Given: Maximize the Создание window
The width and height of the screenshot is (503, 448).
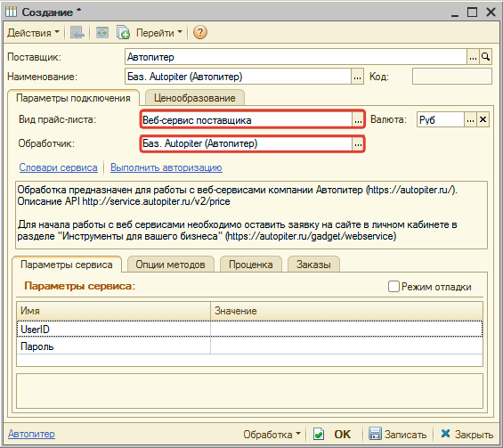Looking at the screenshot, I should [472, 12].
